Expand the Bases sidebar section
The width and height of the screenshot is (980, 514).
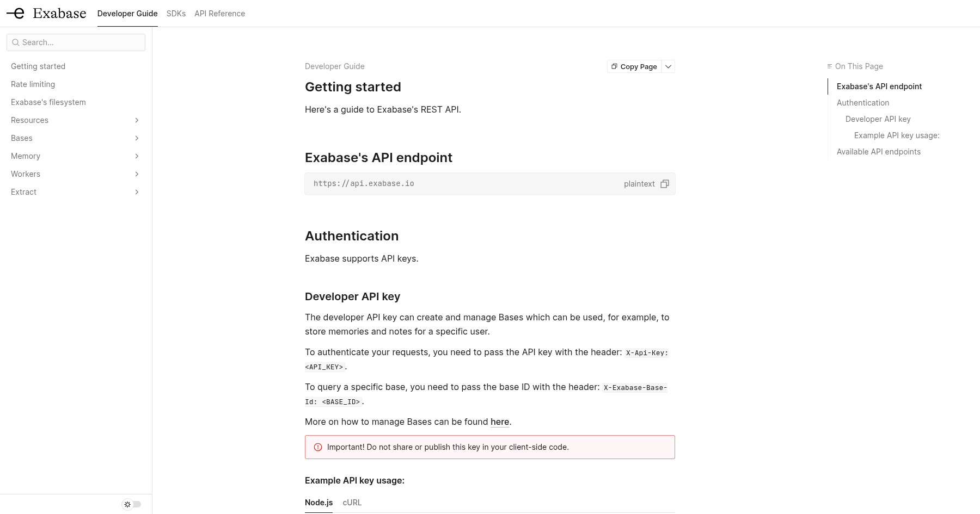(x=137, y=138)
